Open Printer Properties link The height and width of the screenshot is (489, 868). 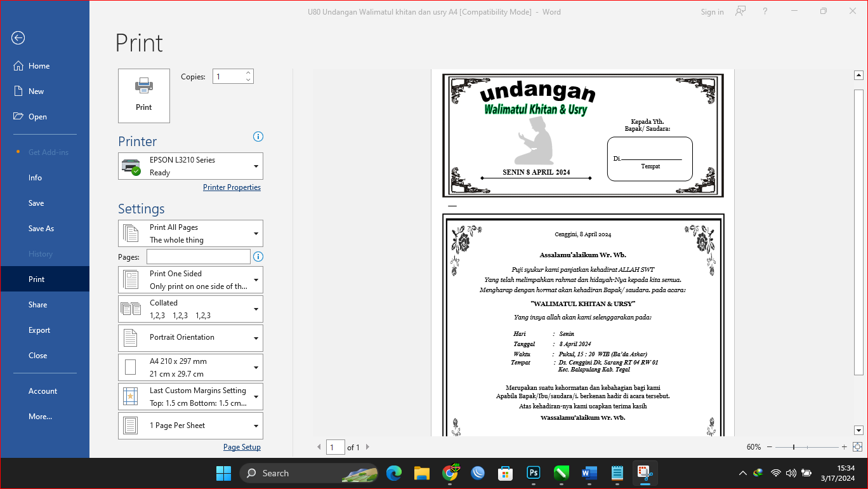(232, 187)
